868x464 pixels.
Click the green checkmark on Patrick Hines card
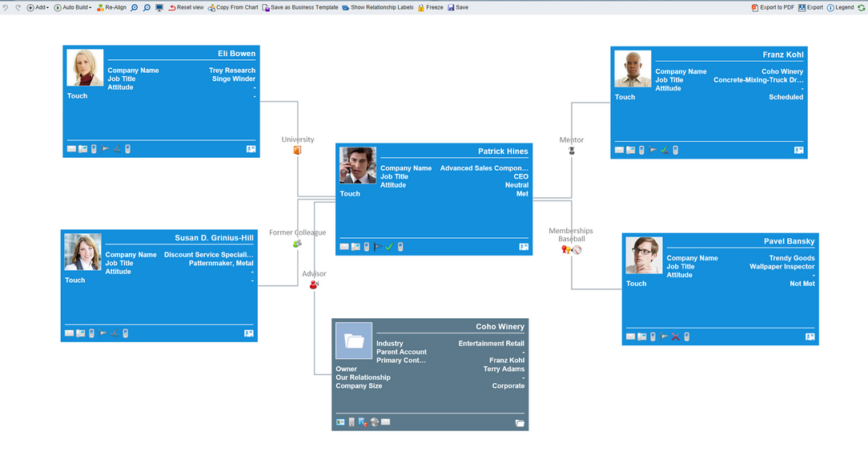pos(389,247)
